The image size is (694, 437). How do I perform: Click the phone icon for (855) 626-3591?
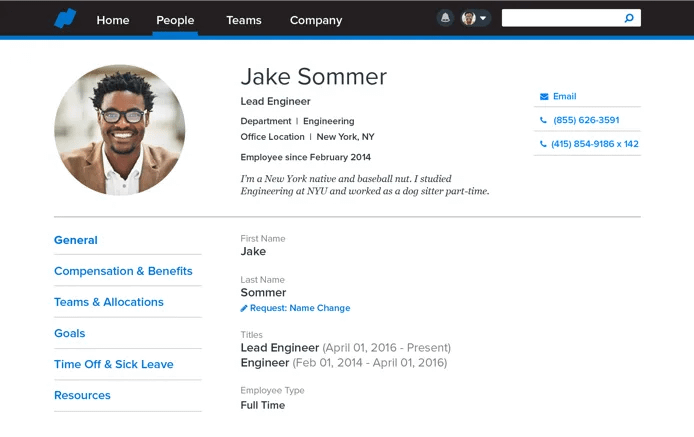(x=544, y=120)
